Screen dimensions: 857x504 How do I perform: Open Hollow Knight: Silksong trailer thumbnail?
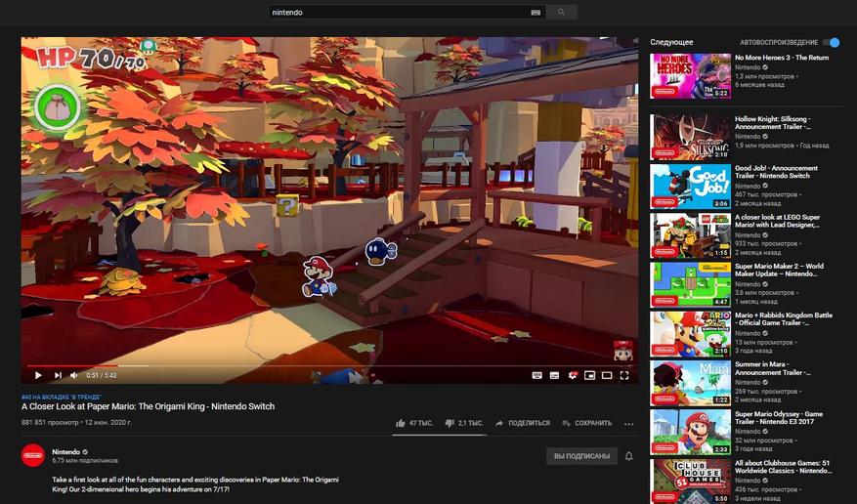tap(690, 137)
